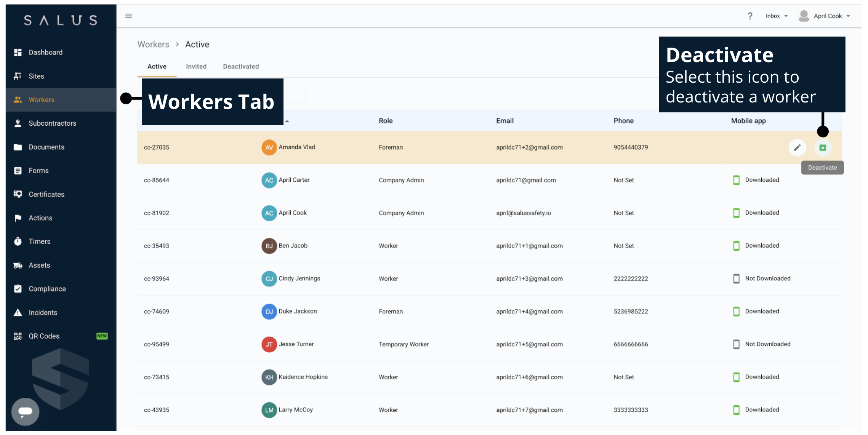Select the Cindy Jennings table row
This screenshot has width=868, height=435.
coord(438,279)
